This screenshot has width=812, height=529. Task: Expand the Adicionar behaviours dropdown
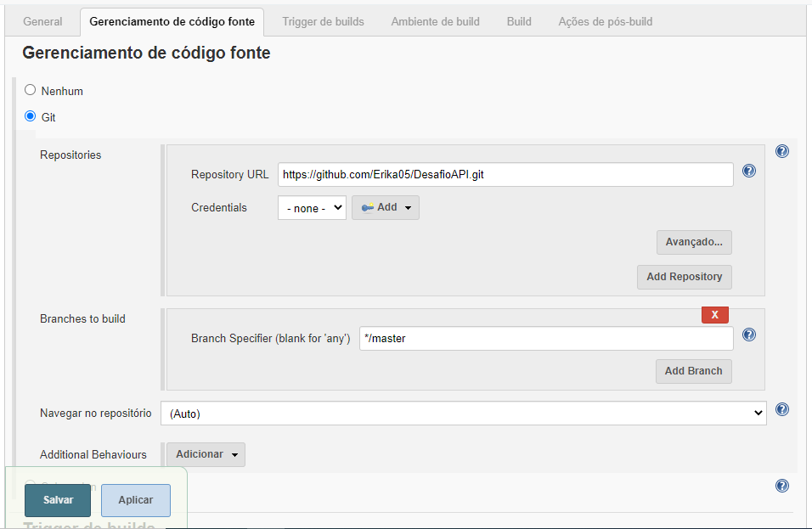(206, 454)
